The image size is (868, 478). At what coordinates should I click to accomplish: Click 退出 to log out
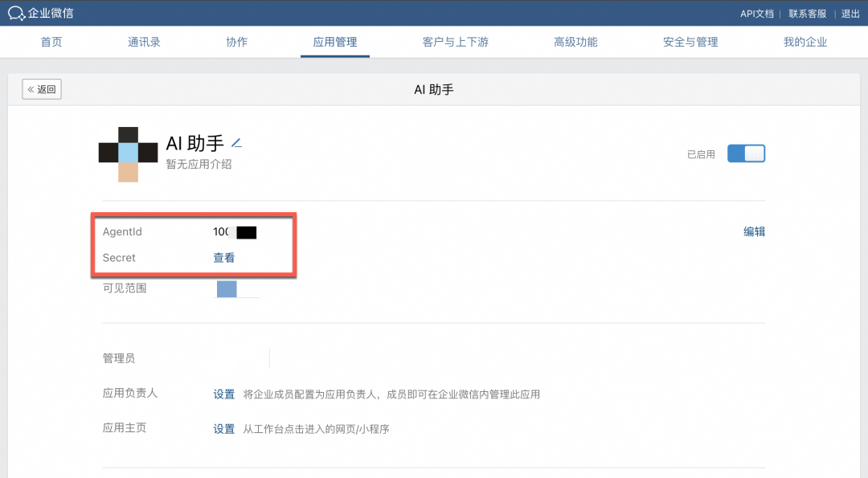coord(850,14)
